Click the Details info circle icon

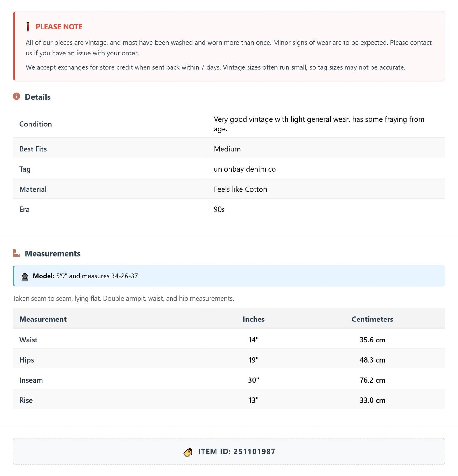pyautogui.click(x=16, y=96)
